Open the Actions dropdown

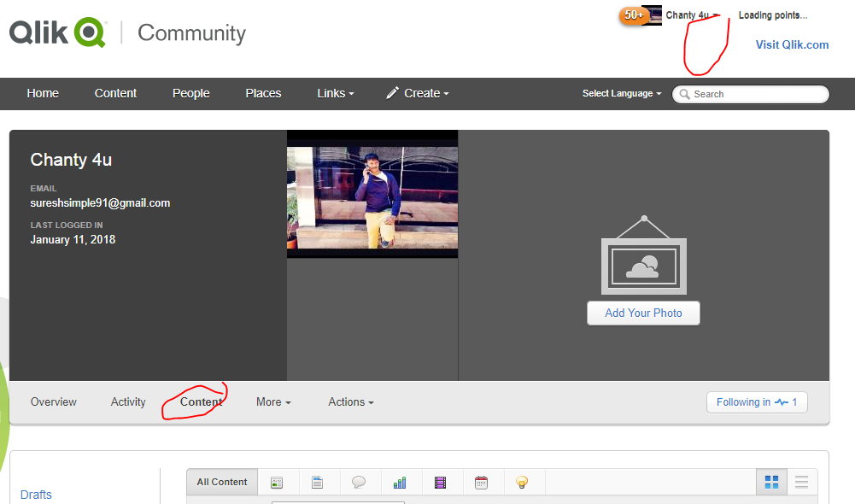coord(350,402)
